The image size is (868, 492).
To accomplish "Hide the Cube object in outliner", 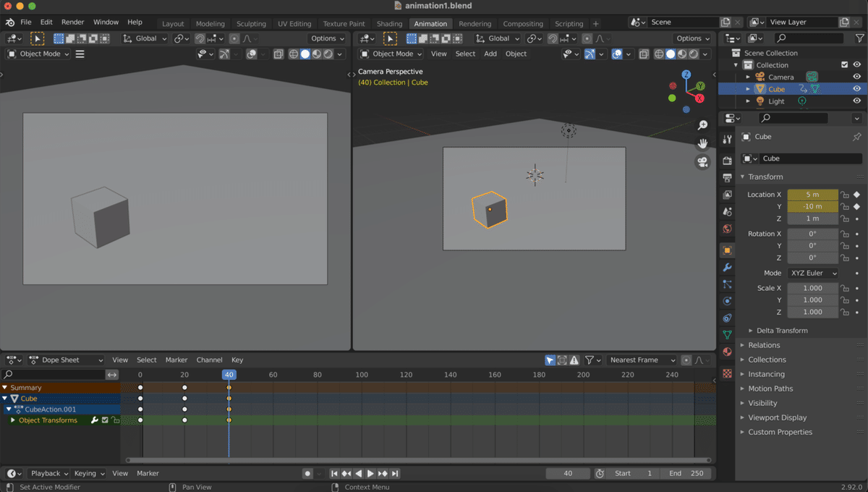I will coord(857,89).
